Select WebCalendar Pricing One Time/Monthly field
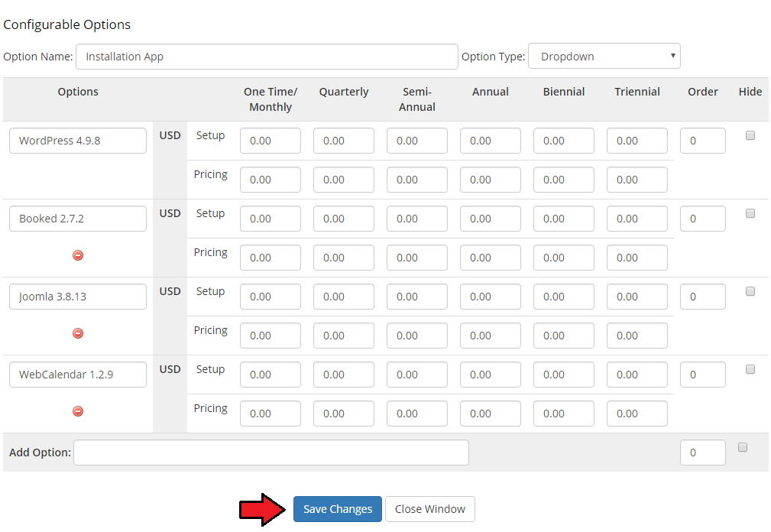The image size is (771, 532). coord(270,414)
